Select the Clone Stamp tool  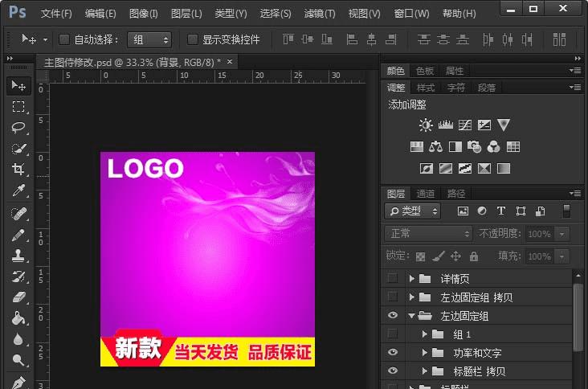pyautogui.click(x=18, y=256)
